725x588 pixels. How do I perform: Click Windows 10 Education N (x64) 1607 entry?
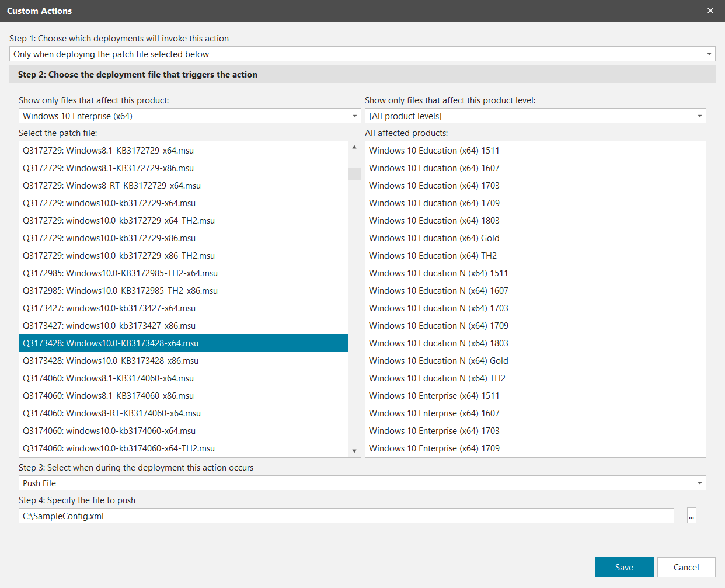[x=535, y=291]
